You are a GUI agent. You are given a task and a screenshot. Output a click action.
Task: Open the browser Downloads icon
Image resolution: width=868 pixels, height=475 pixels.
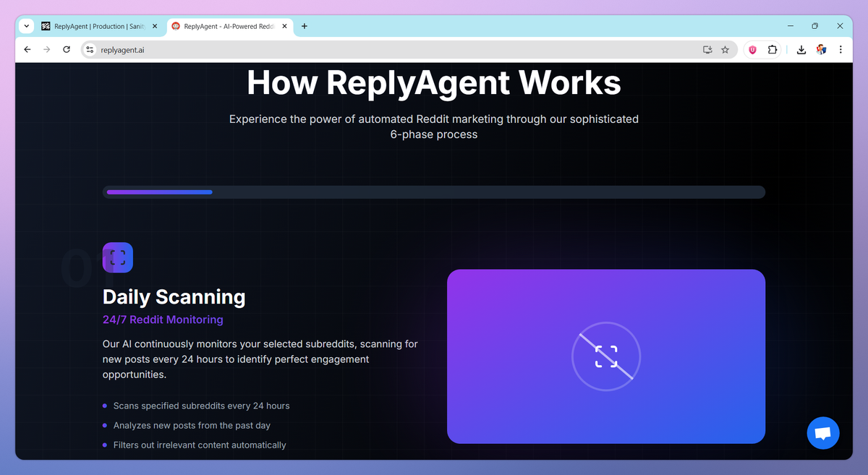[801, 50]
